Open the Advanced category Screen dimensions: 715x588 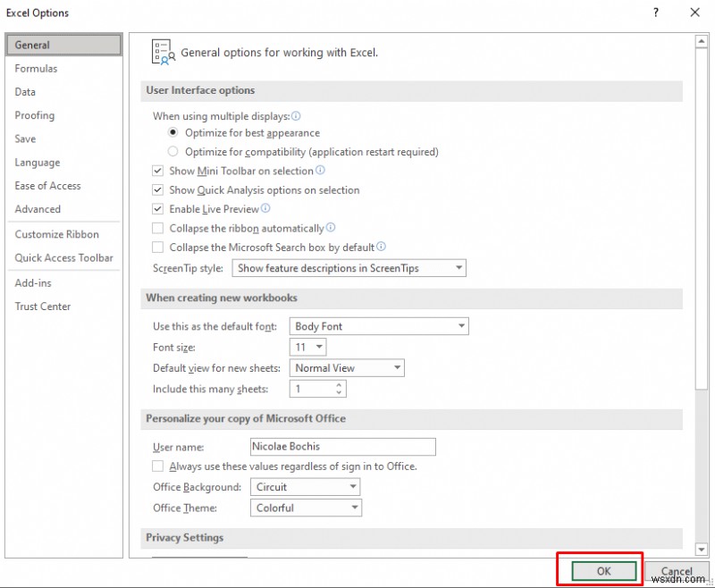click(63, 209)
